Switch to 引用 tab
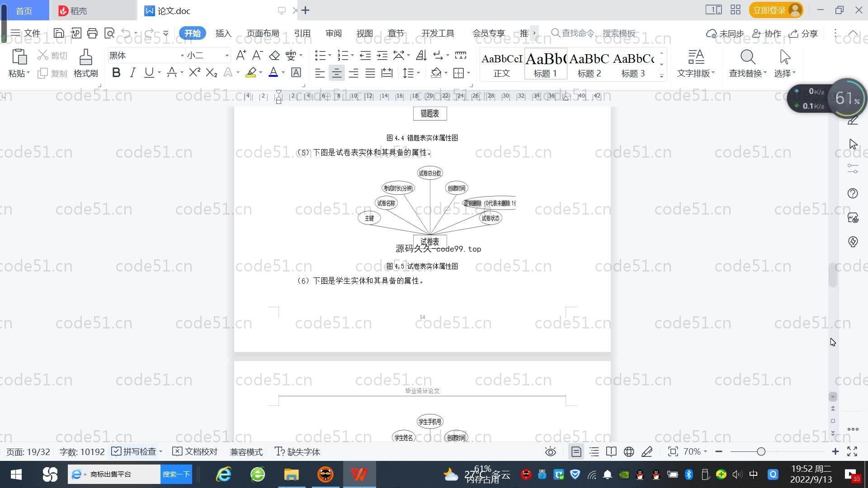Screen dimensions: 868x488 pos(302,33)
